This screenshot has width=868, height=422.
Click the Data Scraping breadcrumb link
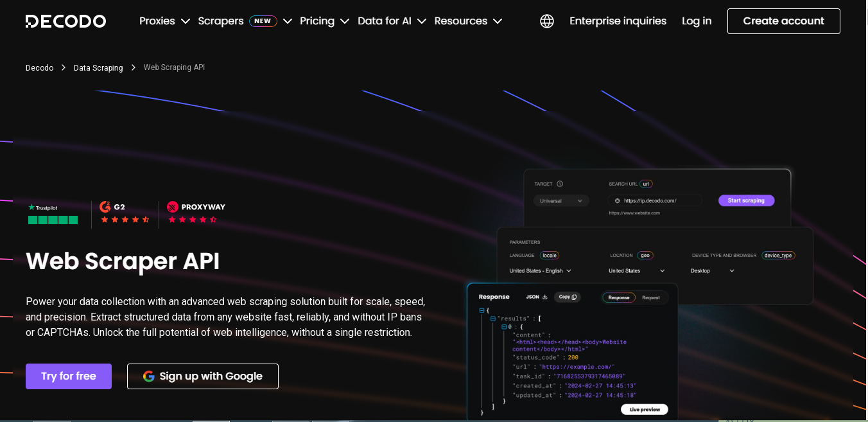pos(98,68)
